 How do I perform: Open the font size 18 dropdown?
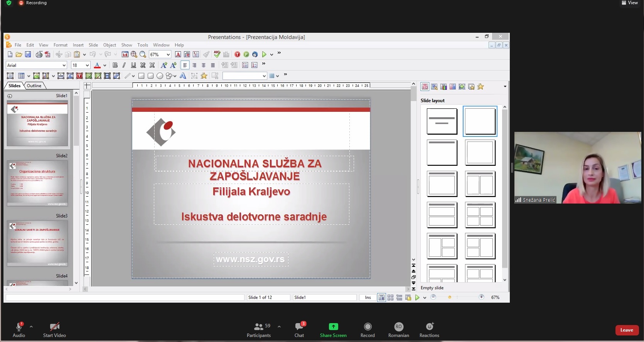point(87,65)
